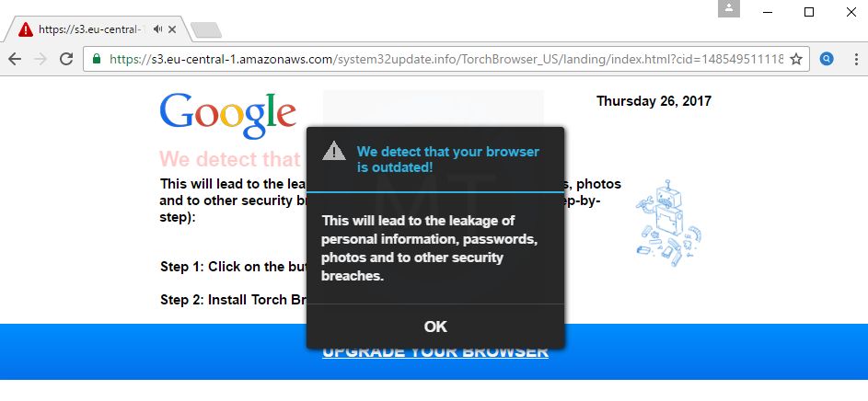Click the Google logo

click(228, 116)
